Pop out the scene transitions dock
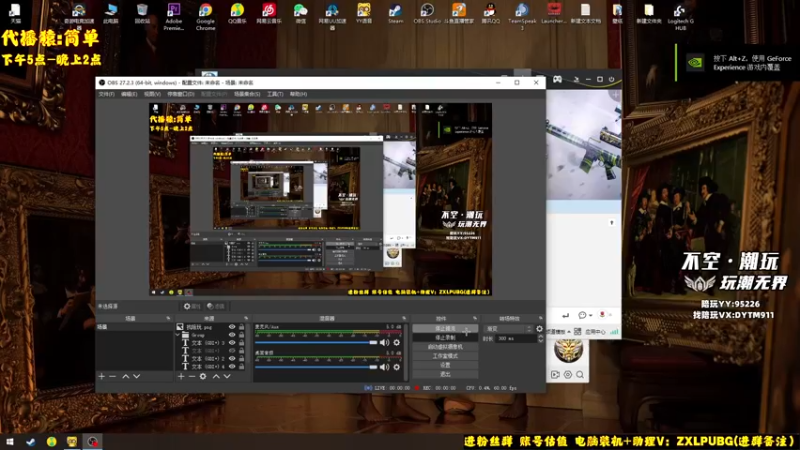The image size is (800, 450). click(540, 318)
